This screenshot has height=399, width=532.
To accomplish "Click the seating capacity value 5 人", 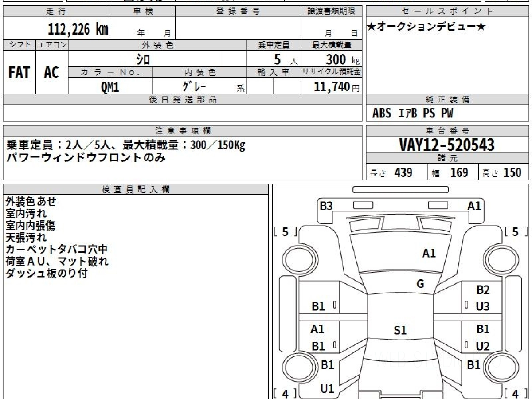I will (x=286, y=59).
